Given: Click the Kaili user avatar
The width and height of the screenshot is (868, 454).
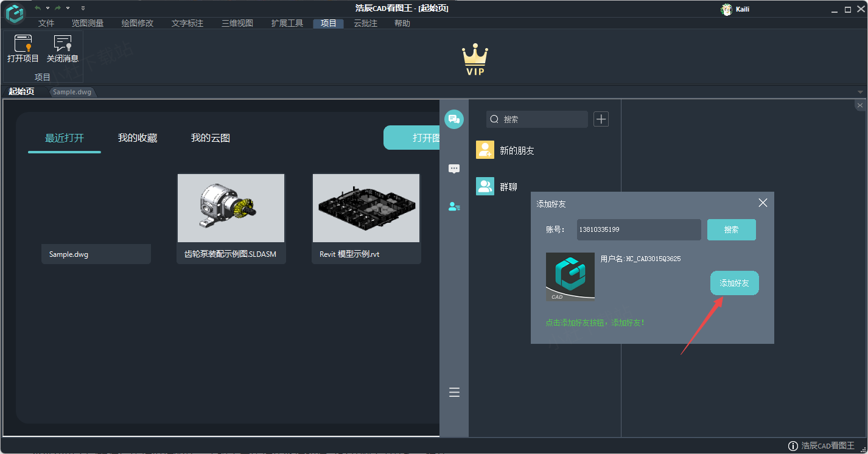Looking at the screenshot, I should click(x=726, y=9).
